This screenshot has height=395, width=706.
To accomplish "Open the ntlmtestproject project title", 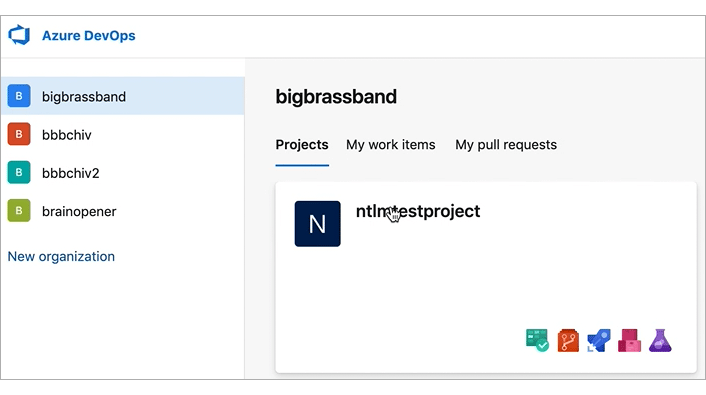I will (x=418, y=211).
